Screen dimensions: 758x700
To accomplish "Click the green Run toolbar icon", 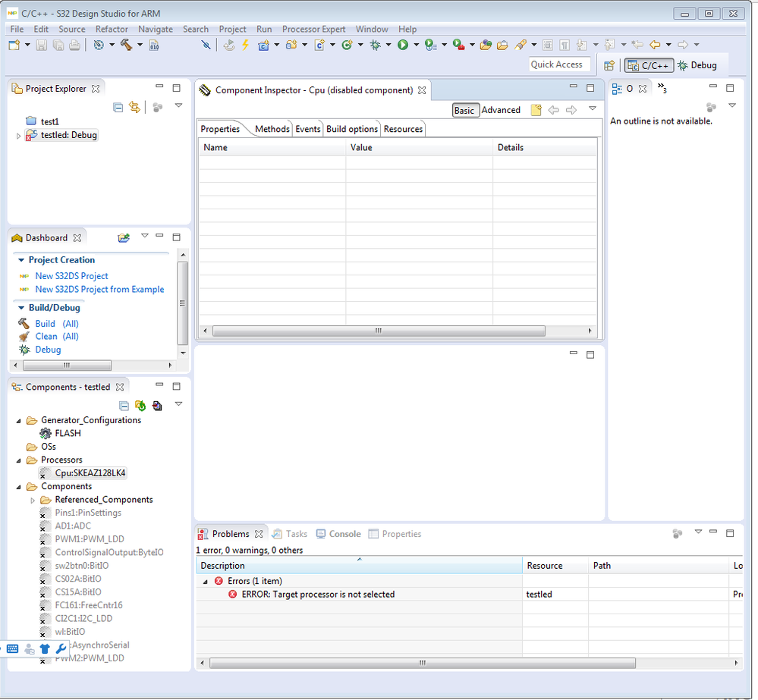I will coord(403,45).
